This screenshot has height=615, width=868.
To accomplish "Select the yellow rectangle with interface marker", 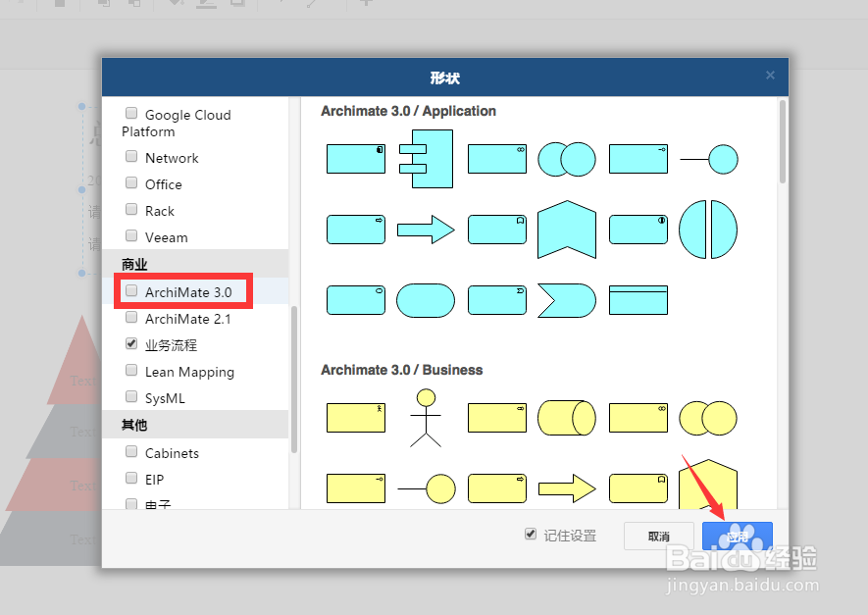I will pos(356,488).
